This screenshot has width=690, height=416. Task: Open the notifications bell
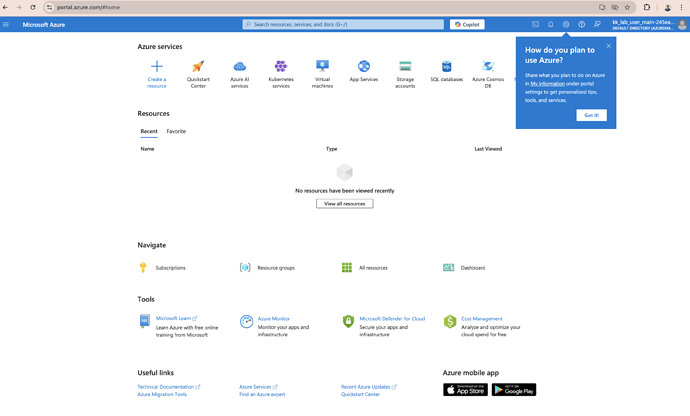point(551,25)
